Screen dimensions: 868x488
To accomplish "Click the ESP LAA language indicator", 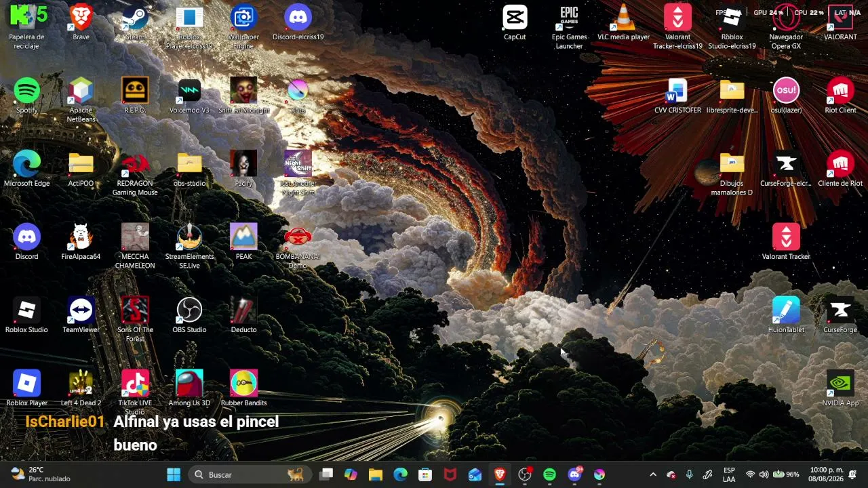I will pyautogui.click(x=729, y=474).
